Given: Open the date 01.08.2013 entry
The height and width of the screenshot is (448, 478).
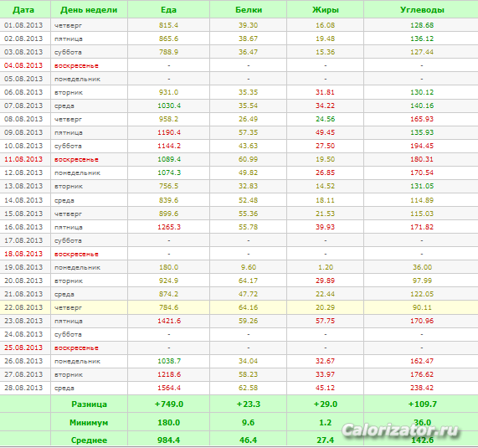Looking at the screenshot, I should 23,25.
